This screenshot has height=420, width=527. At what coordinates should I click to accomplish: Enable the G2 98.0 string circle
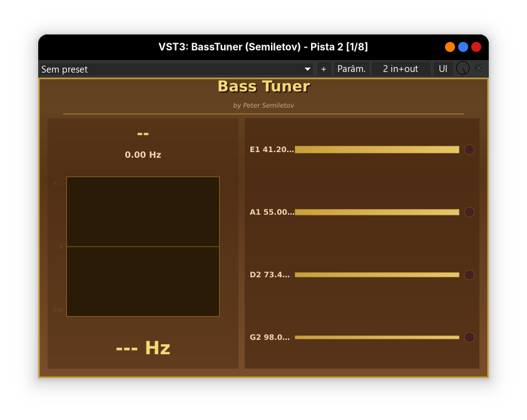(469, 337)
